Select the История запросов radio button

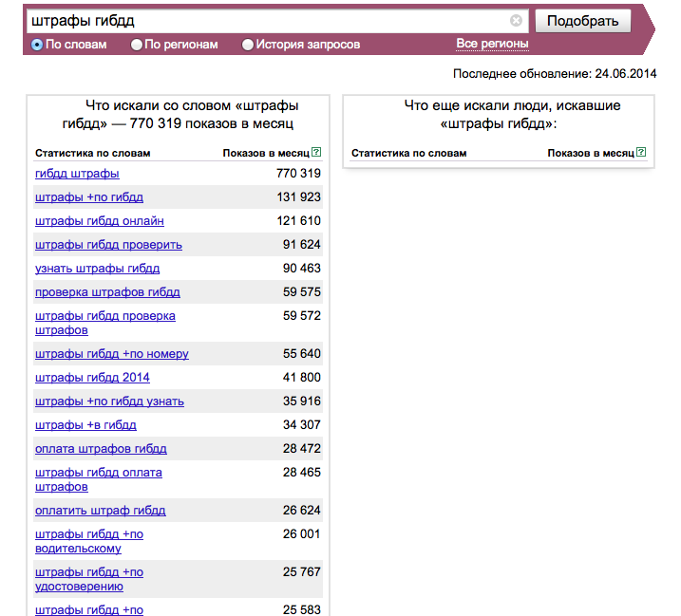(248, 45)
